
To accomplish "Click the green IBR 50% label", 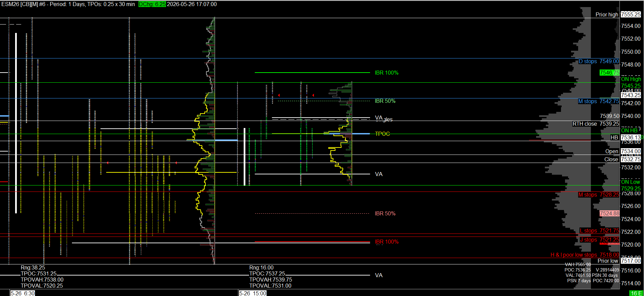I will click(385, 101).
